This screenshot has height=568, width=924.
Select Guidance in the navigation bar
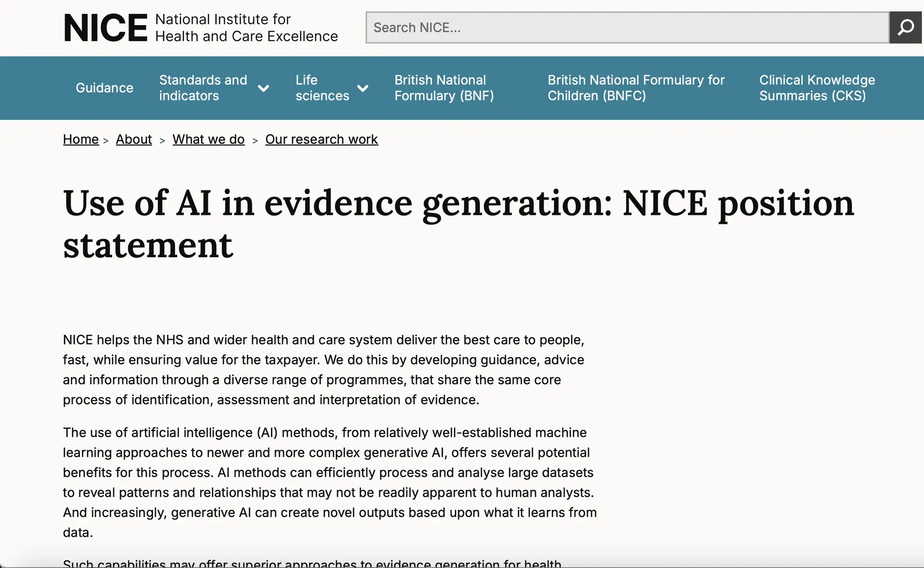(x=104, y=88)
